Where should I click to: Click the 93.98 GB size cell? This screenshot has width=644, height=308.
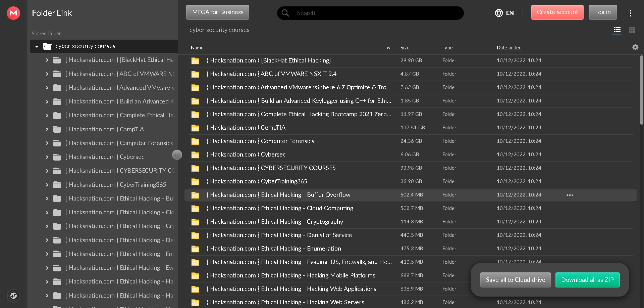pos(411,168)
